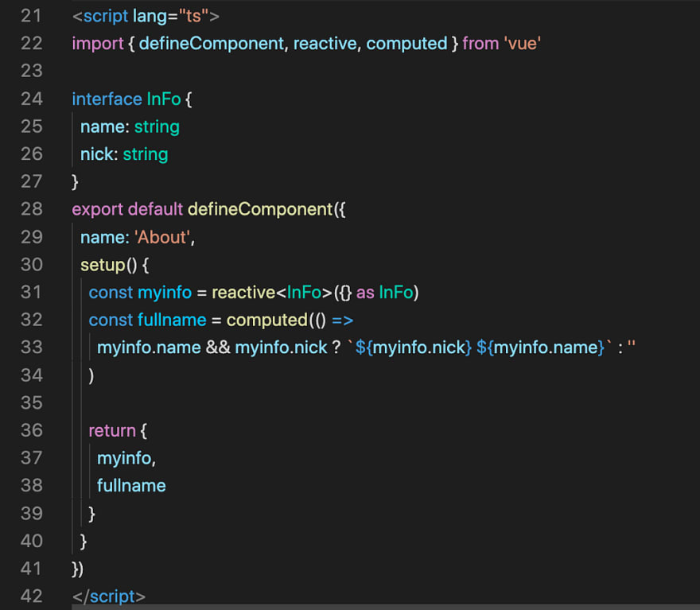700x610 pixels.
Task: Click 'reactive' call on line 31
Action: [x=243, y=293]
